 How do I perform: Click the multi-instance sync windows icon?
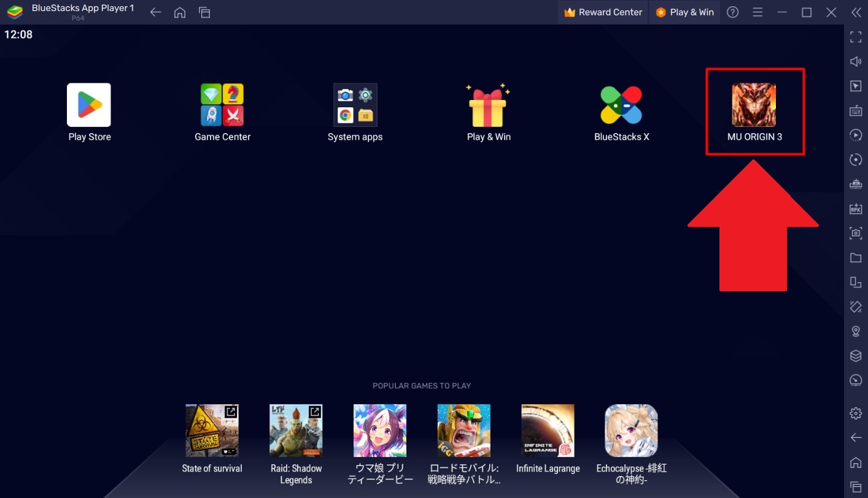tap(856, 282)
